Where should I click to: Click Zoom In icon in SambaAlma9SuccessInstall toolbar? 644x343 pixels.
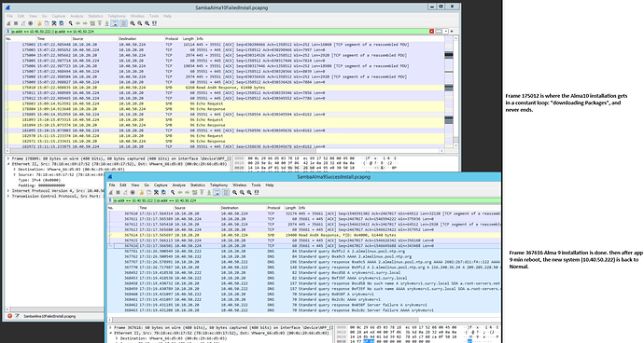coord(234,192)
